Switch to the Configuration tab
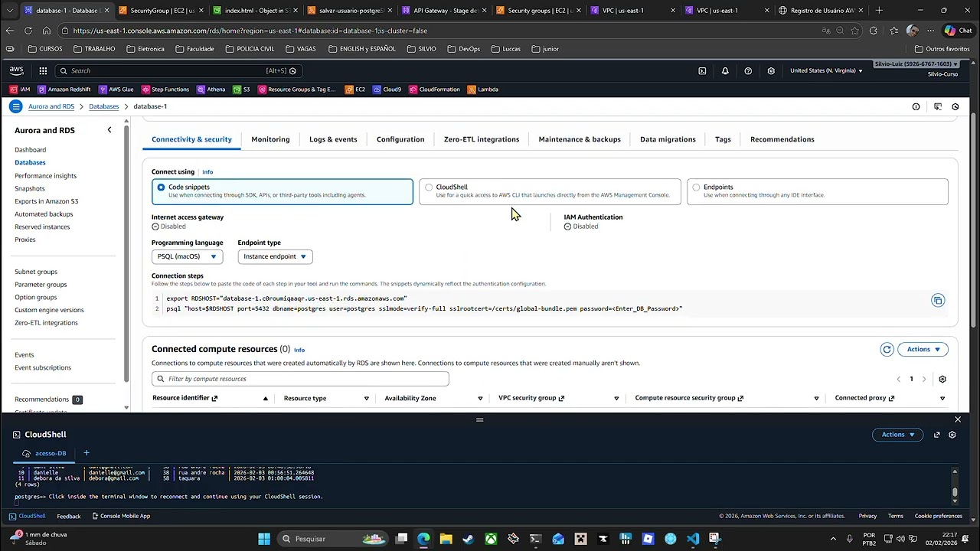This screenshot has width=980, height=551. pyautogui.click(x=400, y=139)
